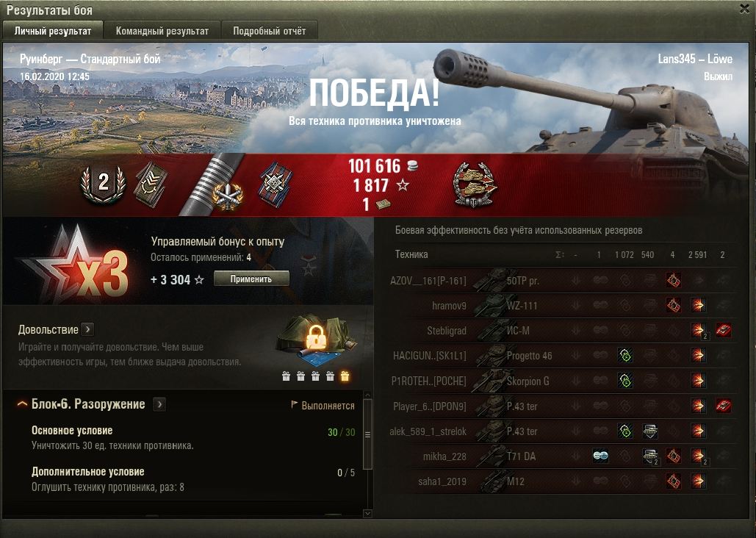Image resolution: width=756 pixels, height=538 pixels.
Task: Click the scrollbar handle in missions panel
Action: 367,434
